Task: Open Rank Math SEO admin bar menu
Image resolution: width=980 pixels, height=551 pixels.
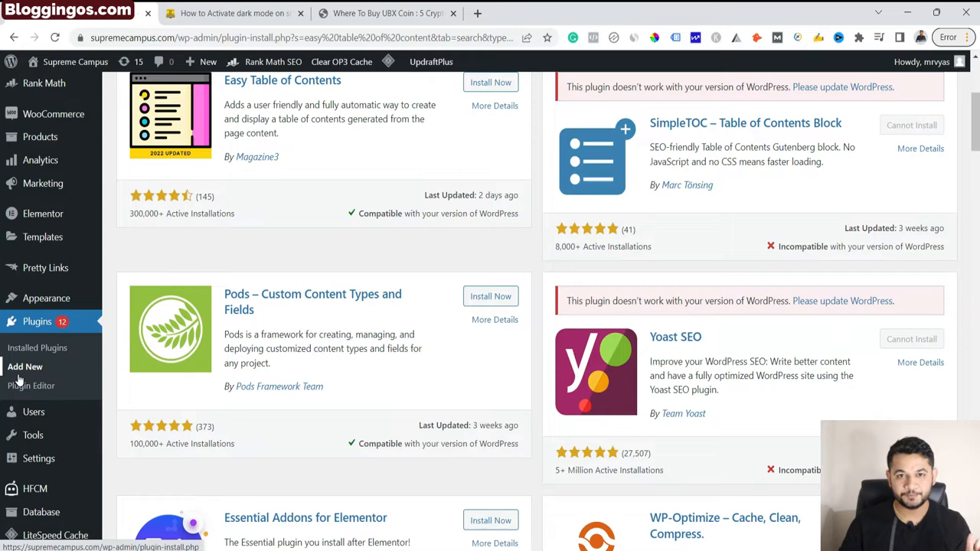Action: pos(265,61)
